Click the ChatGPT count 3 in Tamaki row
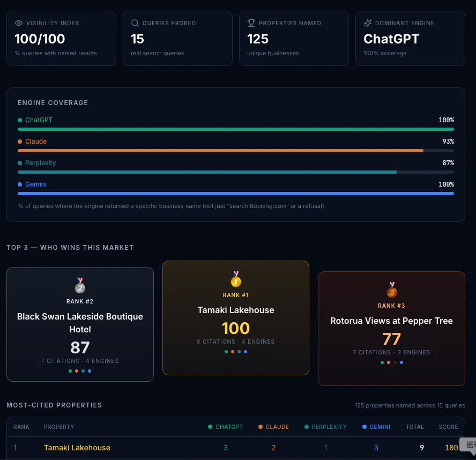Screen dimensions: 476x460 [226, 448]
